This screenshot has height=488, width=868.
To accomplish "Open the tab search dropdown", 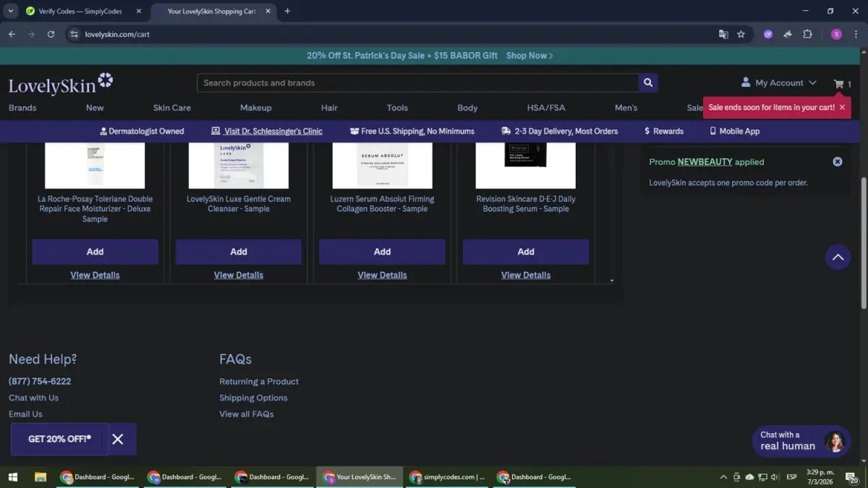I will point(10,11).
